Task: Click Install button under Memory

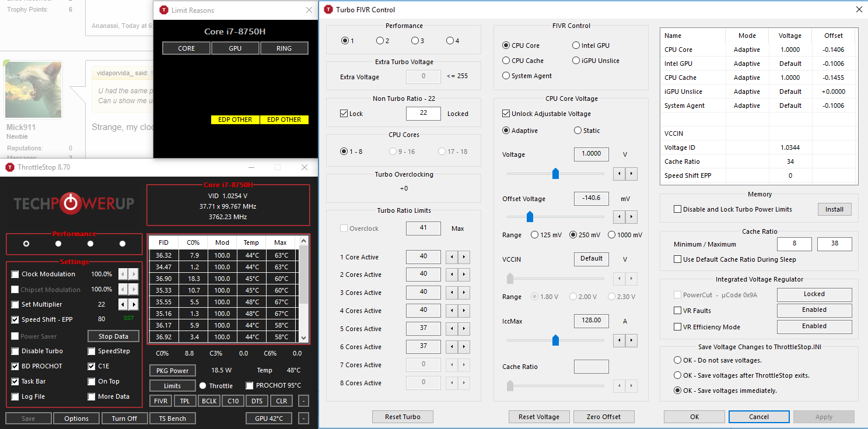Action: pos(834,209)
